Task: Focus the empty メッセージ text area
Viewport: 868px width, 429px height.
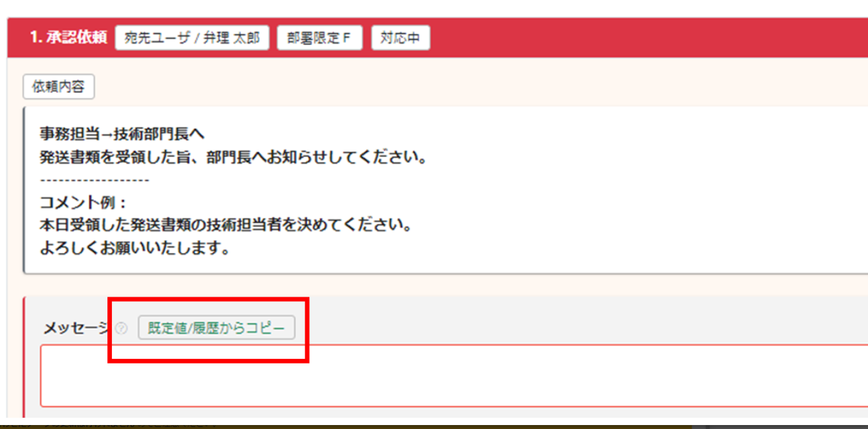Action: click(454, 375)
